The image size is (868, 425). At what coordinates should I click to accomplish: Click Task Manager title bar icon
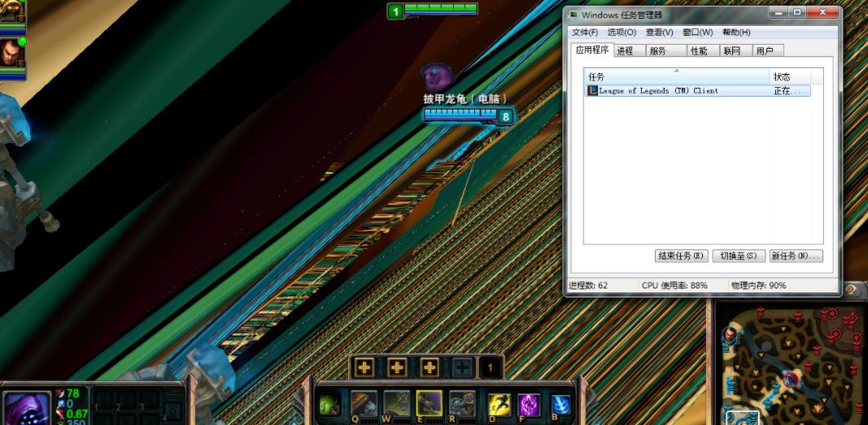574,15
